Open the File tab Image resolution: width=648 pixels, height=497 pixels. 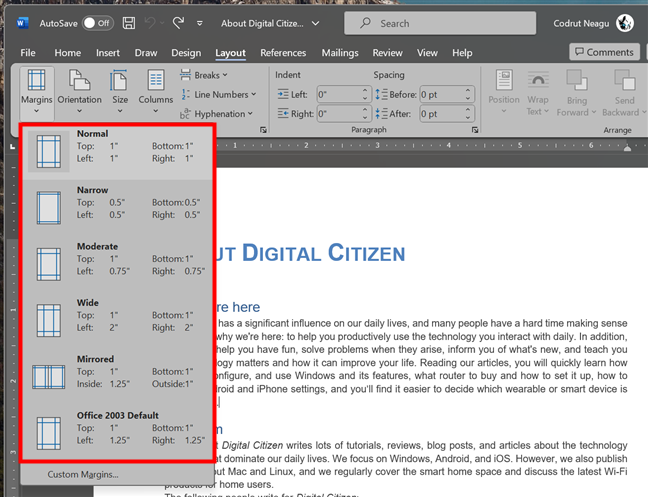[28, 53]
